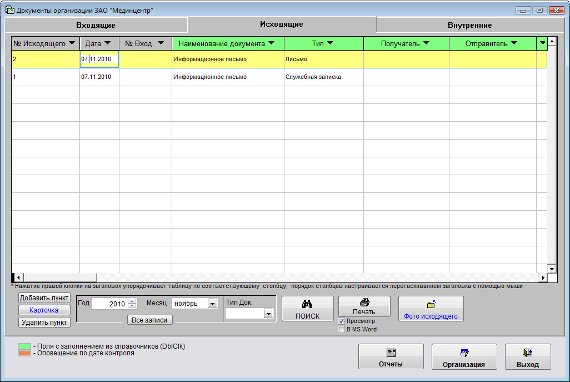570x382 pixels.
Task: Select number cell '2' in first column
Action: 45,59
